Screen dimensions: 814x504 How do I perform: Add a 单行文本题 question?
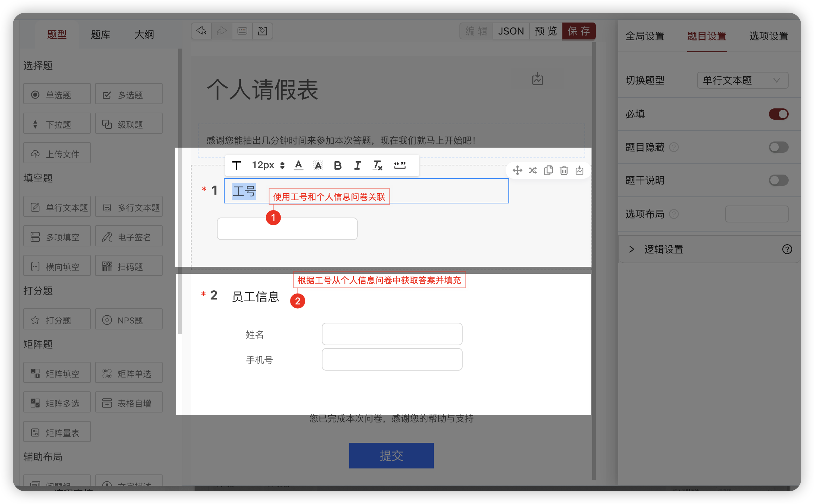[57, 207]
